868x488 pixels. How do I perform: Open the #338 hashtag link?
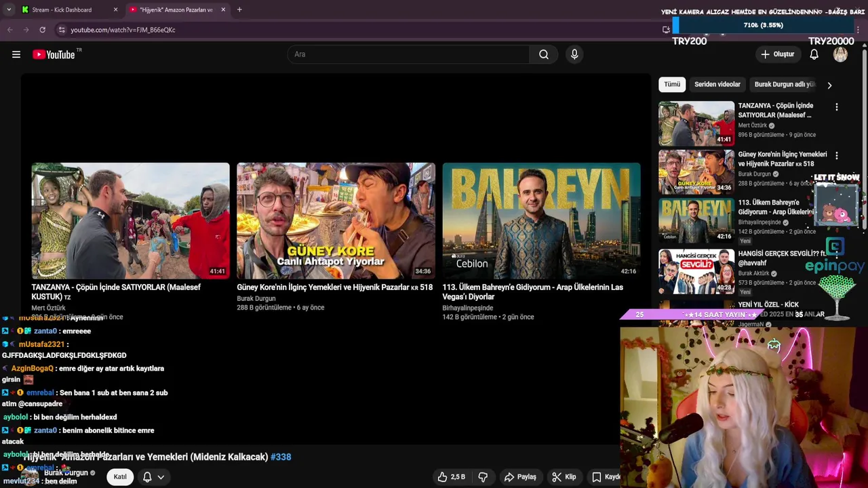[281, 457]
